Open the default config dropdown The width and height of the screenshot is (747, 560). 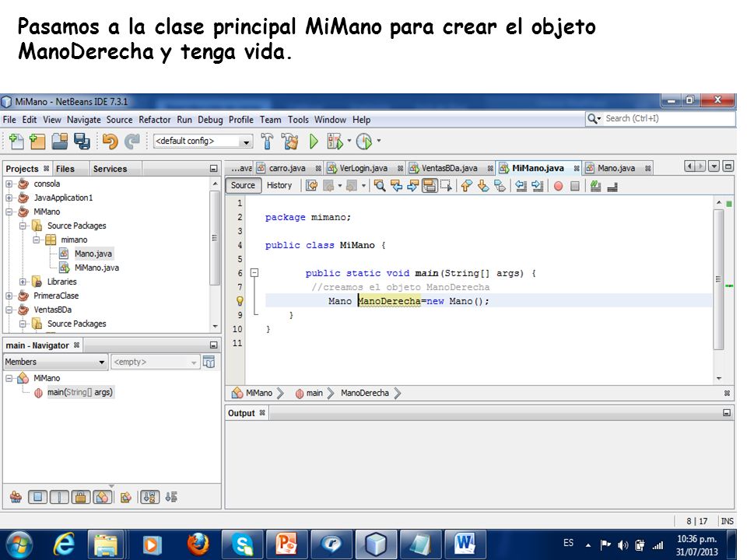[x=202, y=141]
